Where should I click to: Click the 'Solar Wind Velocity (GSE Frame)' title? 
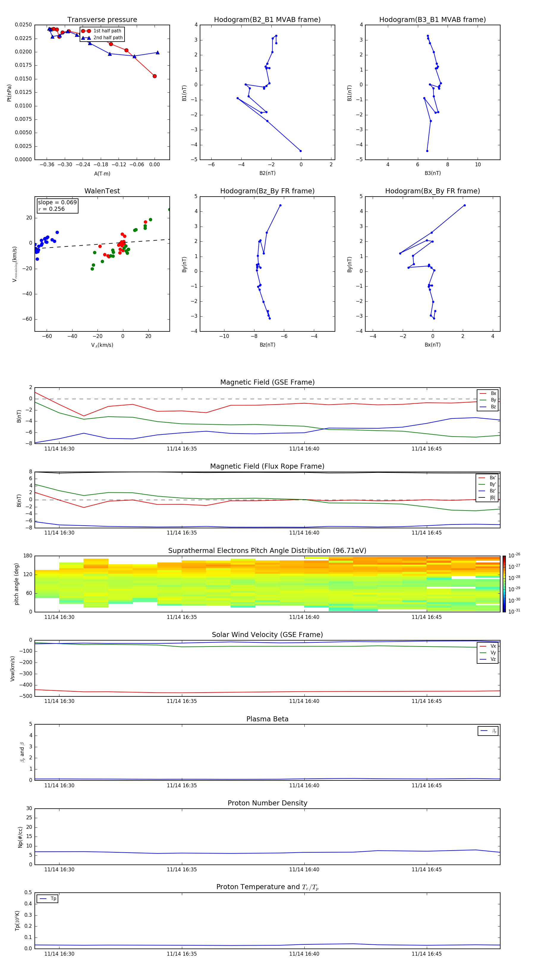click(267, 635)
